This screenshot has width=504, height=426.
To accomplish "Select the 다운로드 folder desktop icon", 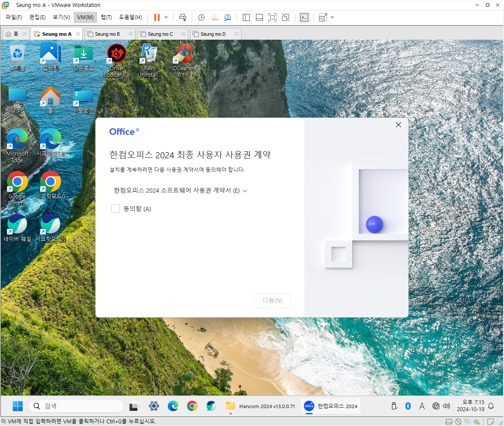I will (x=84, y=58).
